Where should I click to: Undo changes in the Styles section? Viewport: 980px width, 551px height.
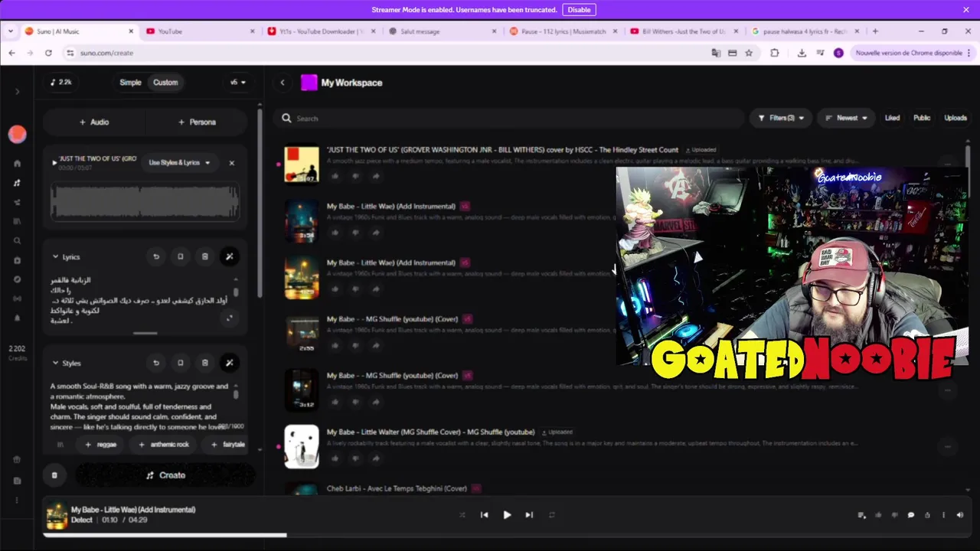[x=156, y=363]
